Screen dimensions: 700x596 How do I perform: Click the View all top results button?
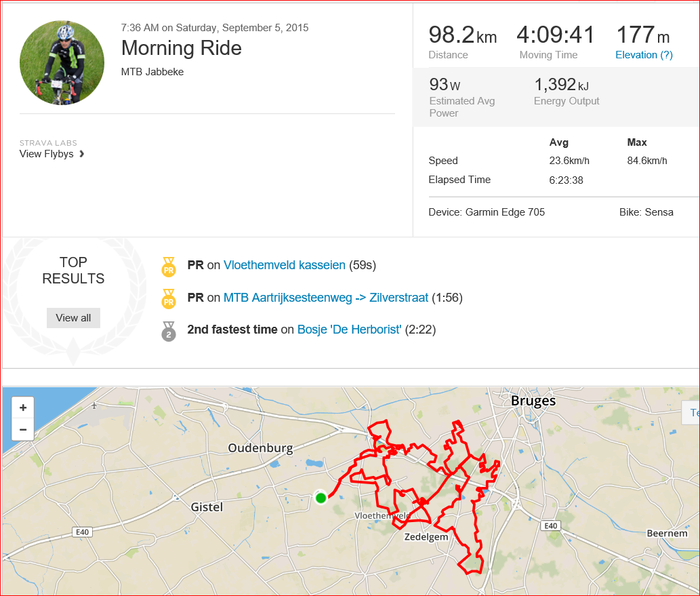point(73,317)
